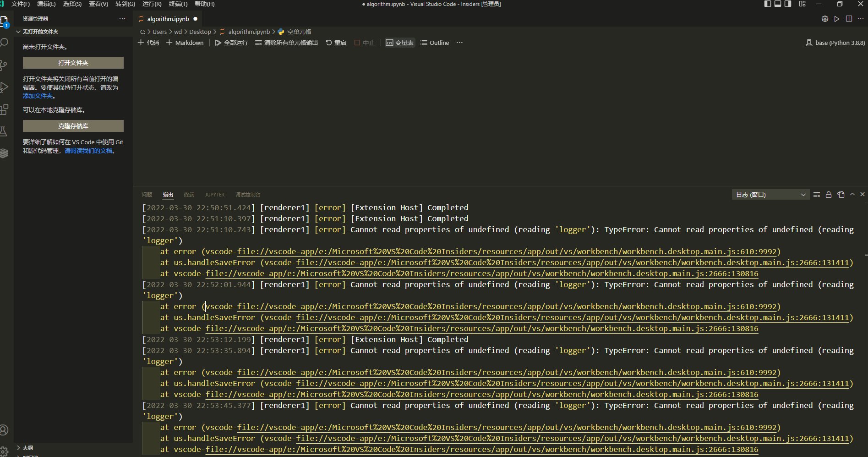The height and width of the screenshot is (457, 868).
Task: Open the Run and Debug sidebar view
Action: click(x=5, y=87)
